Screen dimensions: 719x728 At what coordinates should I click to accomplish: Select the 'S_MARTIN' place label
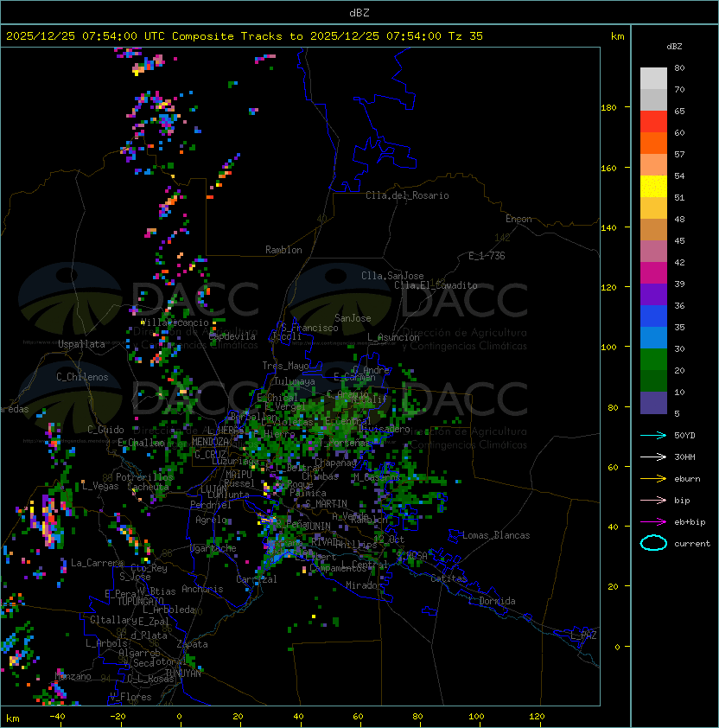[x=326, y=504]
